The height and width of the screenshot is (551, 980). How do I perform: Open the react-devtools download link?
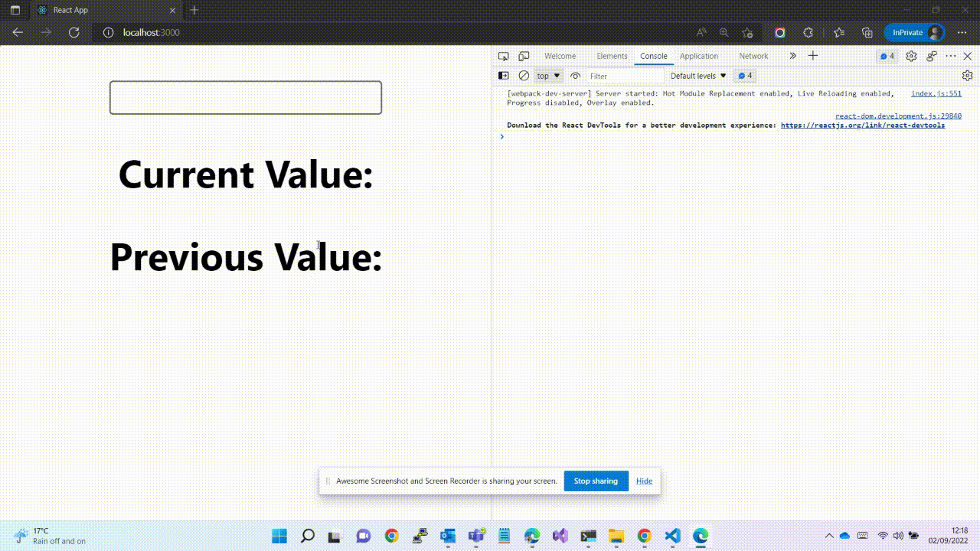[862, 125]
